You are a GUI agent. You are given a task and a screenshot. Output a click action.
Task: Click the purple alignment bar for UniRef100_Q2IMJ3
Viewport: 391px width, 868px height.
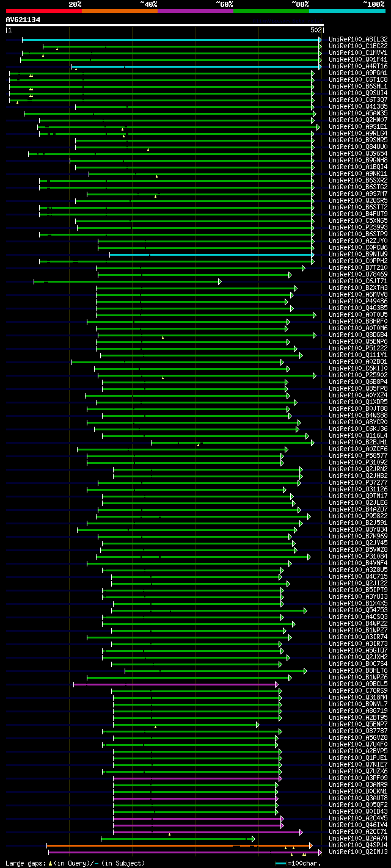185,852
